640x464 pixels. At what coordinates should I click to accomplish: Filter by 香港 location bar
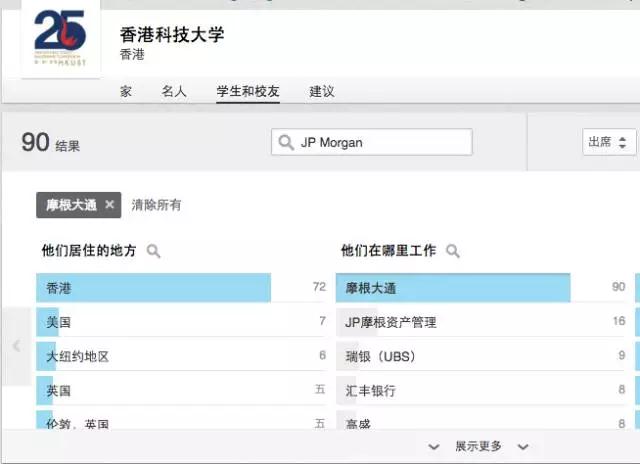153,288
